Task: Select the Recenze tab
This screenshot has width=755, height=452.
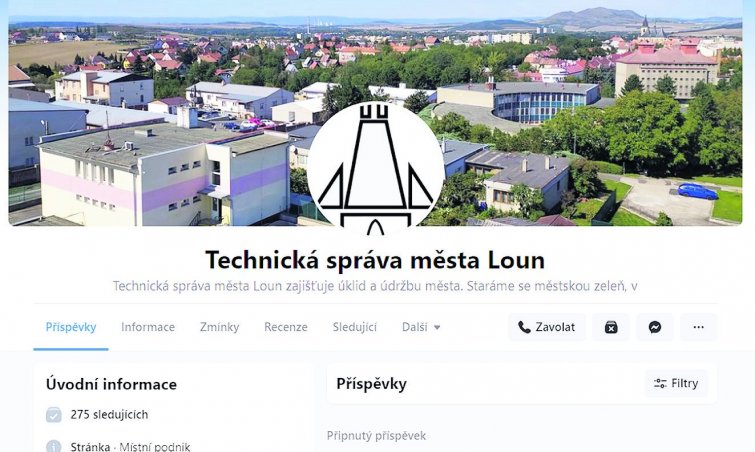Action: 286,327
